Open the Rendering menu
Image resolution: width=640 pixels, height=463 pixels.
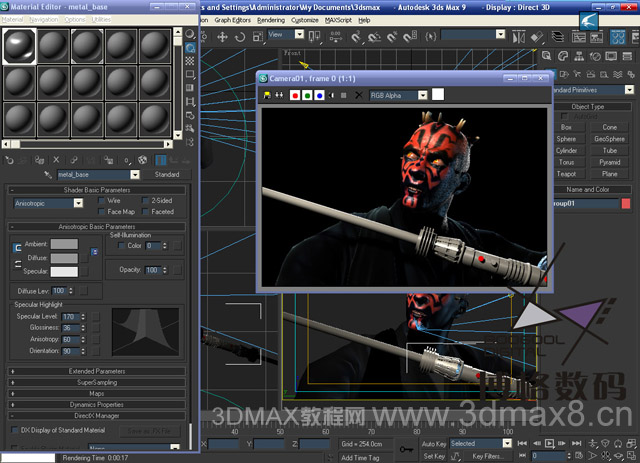click(270, 19)
